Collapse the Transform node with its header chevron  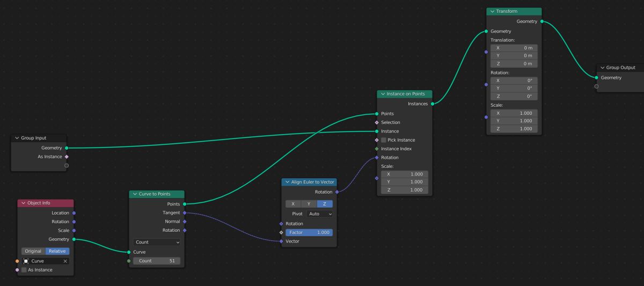point(492,11)
